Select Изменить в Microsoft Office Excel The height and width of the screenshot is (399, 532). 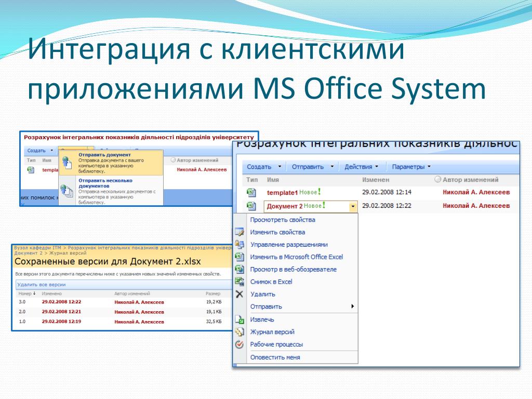point(297,257)
